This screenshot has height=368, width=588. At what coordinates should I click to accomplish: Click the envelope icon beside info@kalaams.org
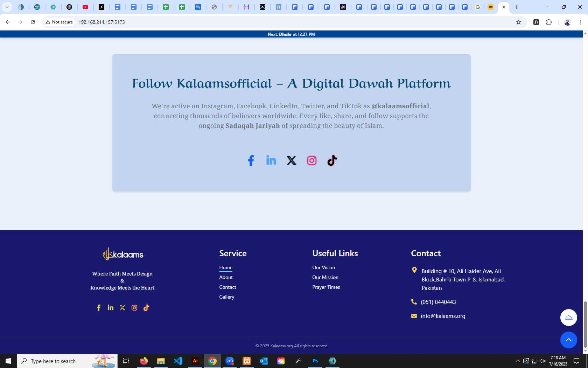click(414, 316)
